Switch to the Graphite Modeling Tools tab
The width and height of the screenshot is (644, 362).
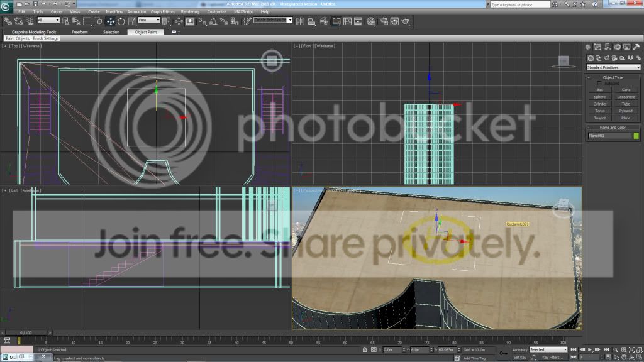[34, 32]
